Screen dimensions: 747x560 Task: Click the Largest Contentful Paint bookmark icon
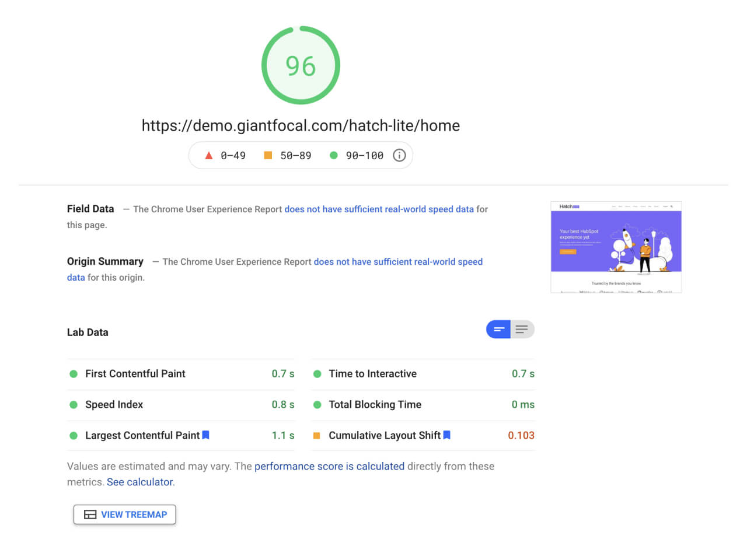(x=205, y=435)
